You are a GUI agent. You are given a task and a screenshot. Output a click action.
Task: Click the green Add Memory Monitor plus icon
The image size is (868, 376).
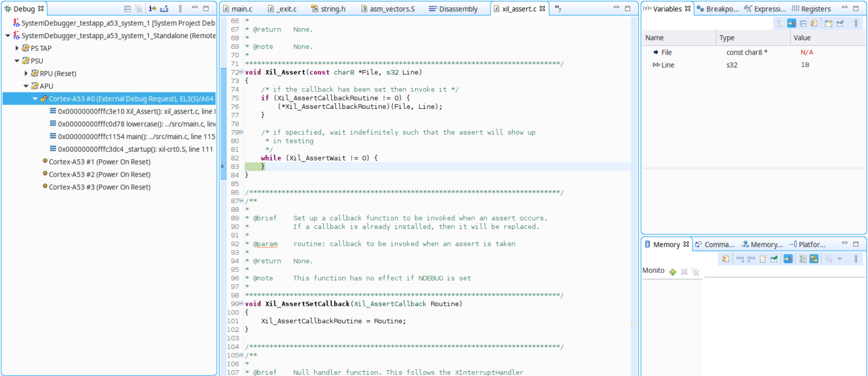pyautogui.click(x=672, y=272)
